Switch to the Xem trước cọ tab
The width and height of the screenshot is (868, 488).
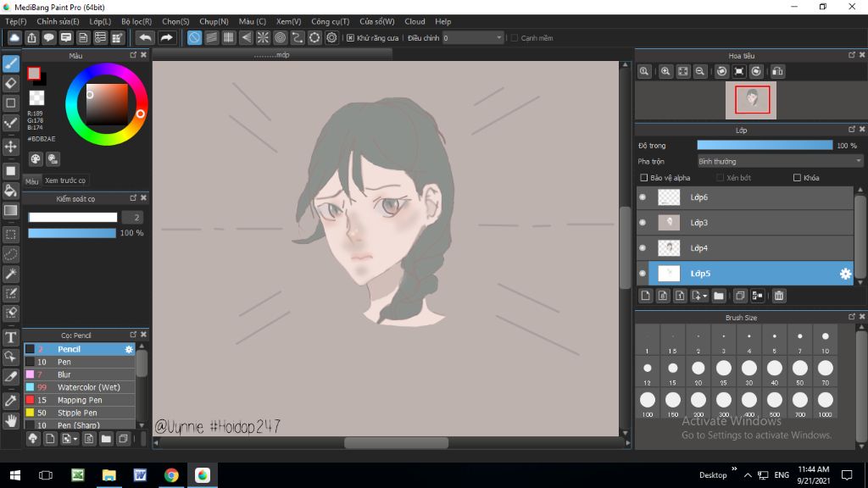pyautogui.click(x=65, y=180)
